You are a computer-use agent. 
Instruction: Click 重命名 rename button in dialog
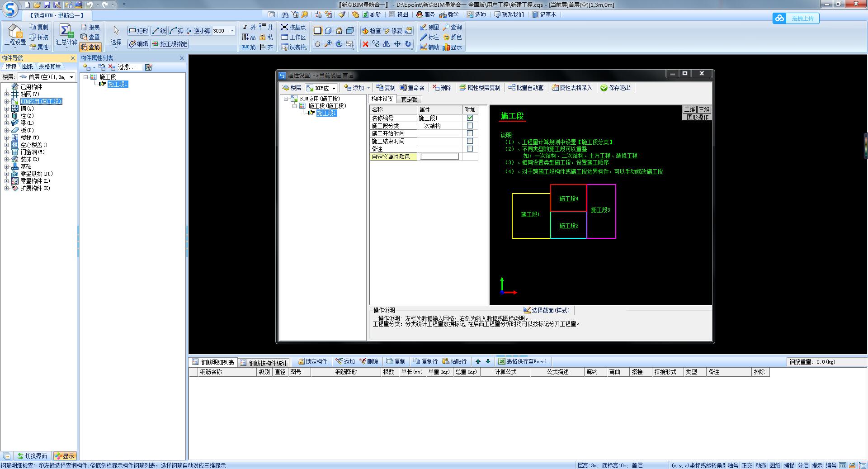point(412,88)
